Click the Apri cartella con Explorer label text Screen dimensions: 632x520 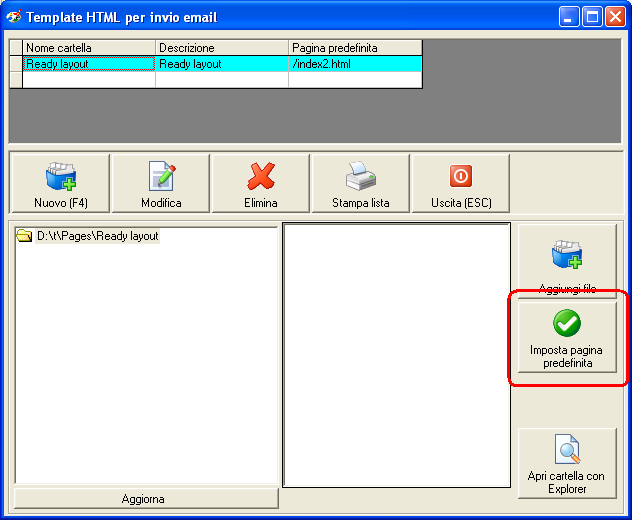pyautogui.click(x=567, y=483)
